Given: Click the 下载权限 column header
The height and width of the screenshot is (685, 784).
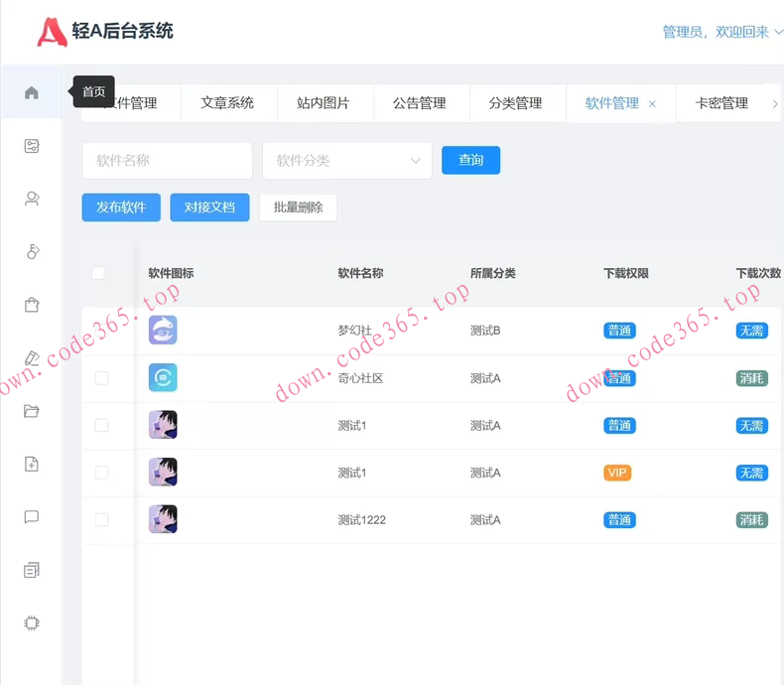Looking at the screenshot, I should click(x=625, y=273).
